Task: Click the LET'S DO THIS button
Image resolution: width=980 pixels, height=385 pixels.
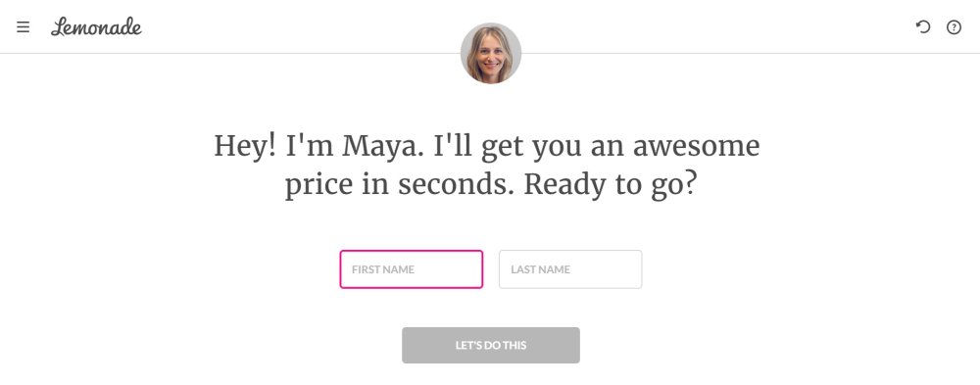Action: pos(491,345)
